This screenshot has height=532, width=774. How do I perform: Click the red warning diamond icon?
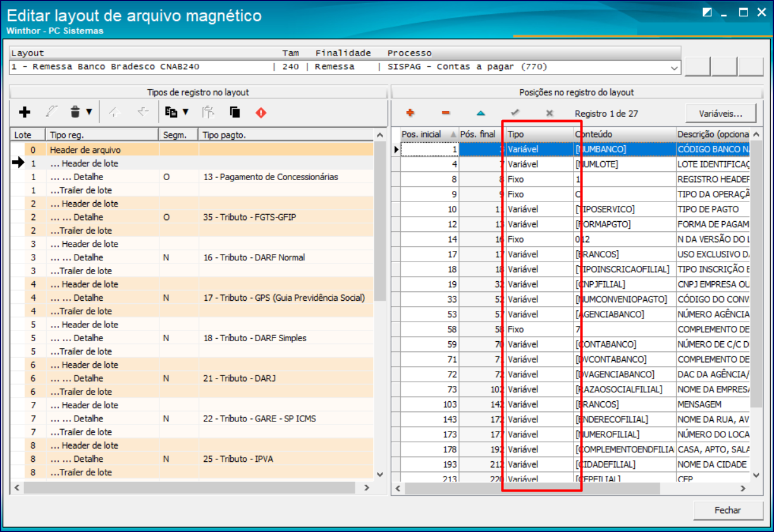(x=261, y=112)
